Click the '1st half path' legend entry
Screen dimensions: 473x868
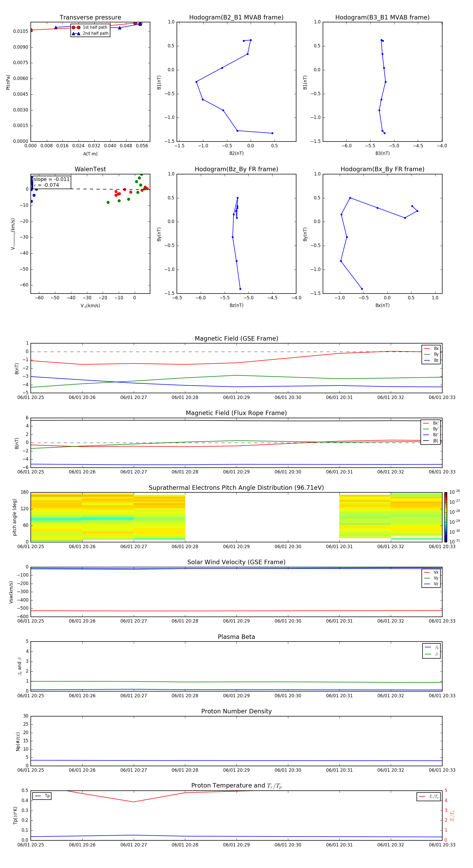(90, 27)
